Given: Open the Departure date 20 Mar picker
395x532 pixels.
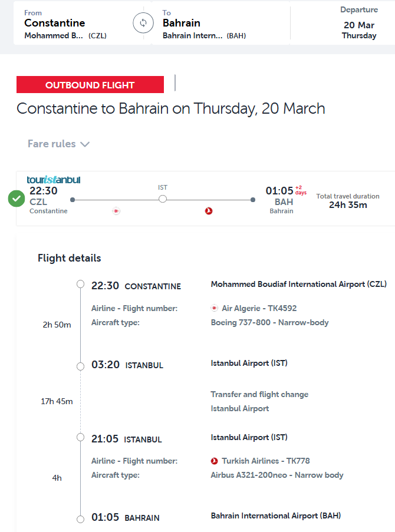Looking at the screenshot, I should [358, 24].
